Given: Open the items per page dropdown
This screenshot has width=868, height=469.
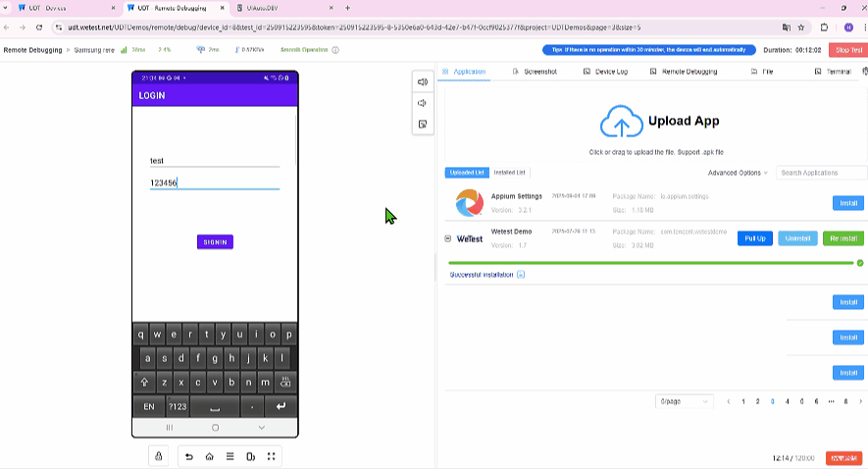Looking at the screenshot, I should [684, 401].
